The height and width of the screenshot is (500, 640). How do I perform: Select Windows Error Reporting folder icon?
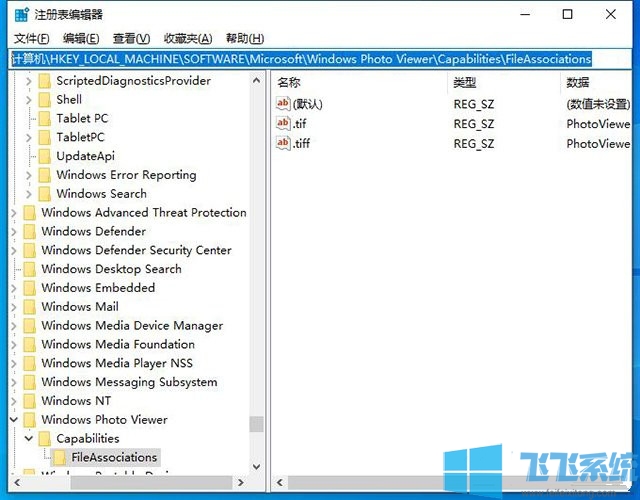[44, 175]
